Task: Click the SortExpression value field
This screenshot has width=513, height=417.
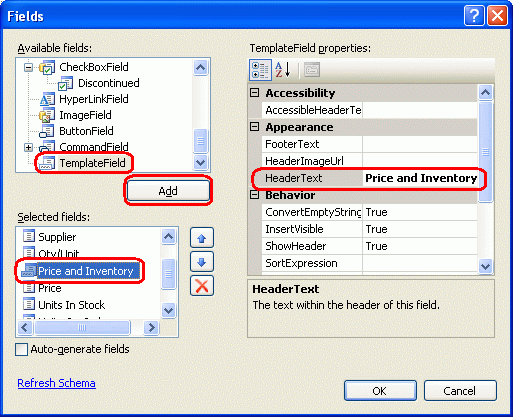Action: click(x=420, y=263)
